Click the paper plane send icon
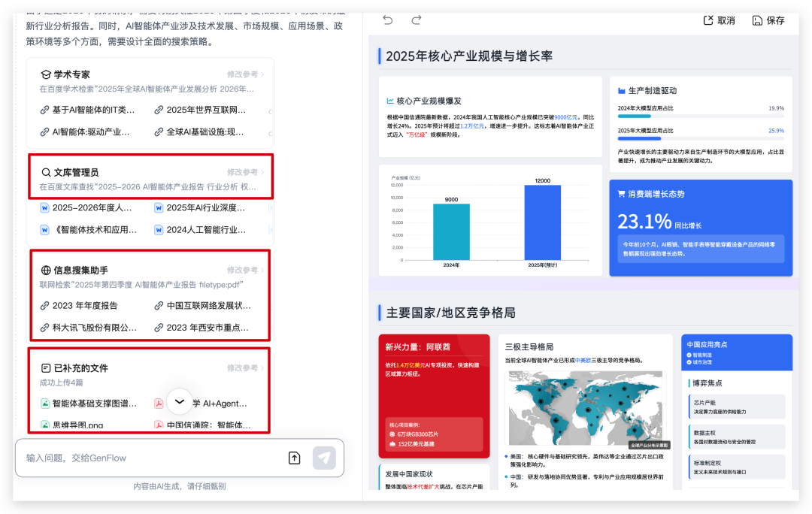The image size is (812, 514). pos(323,458)
